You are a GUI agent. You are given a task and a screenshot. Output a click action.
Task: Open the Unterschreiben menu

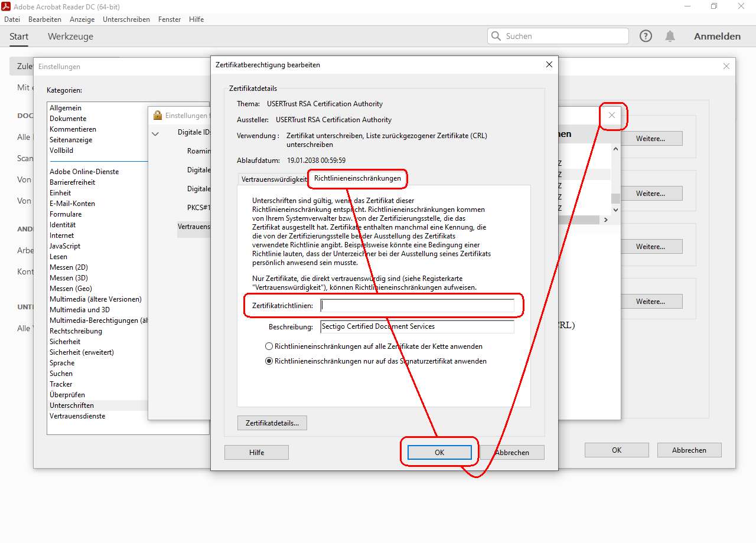point(126,19)
